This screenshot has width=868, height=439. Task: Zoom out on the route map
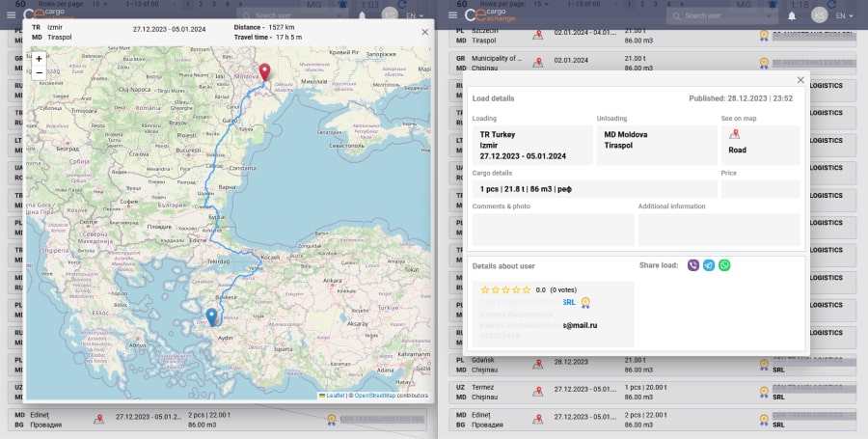click(39, 72)
